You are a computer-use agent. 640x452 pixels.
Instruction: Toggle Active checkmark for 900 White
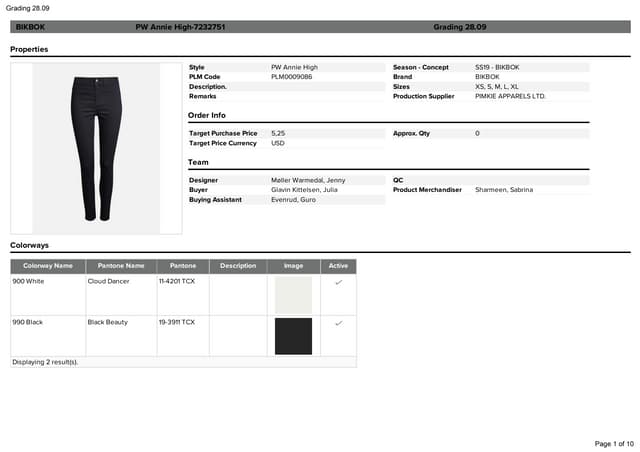338,283
